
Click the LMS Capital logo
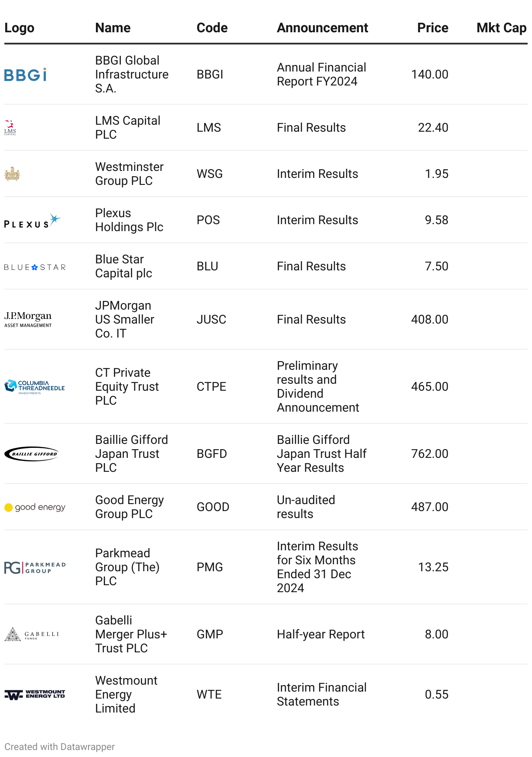point(10,128)
